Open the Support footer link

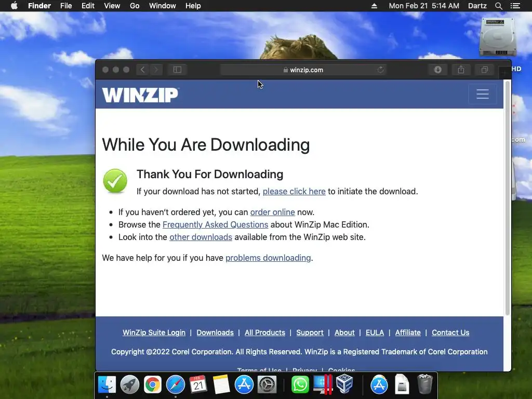(310, 332)
